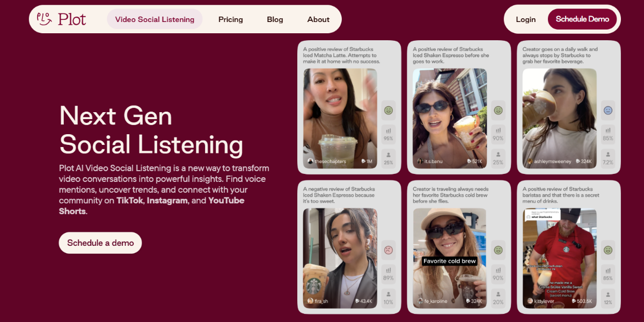
Task: Click the "Next Gen Social Listening" heading
Action: pyautogui.click(x=151, y=130)
